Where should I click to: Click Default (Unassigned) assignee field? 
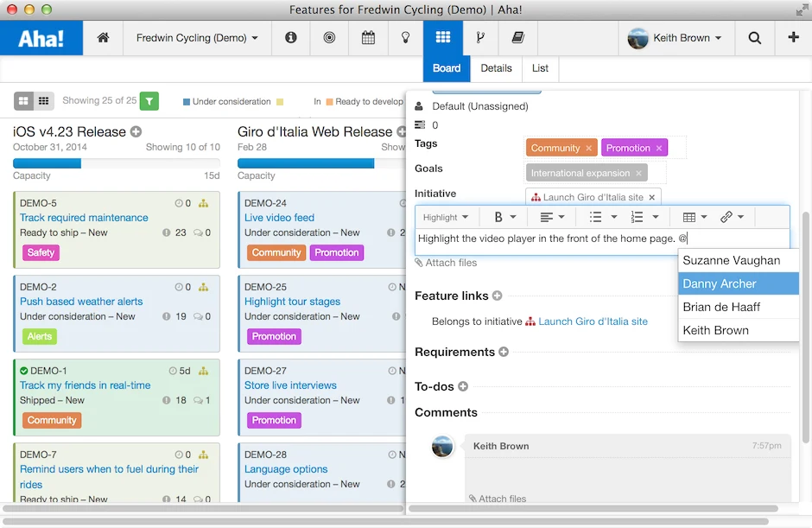[480, 107]
